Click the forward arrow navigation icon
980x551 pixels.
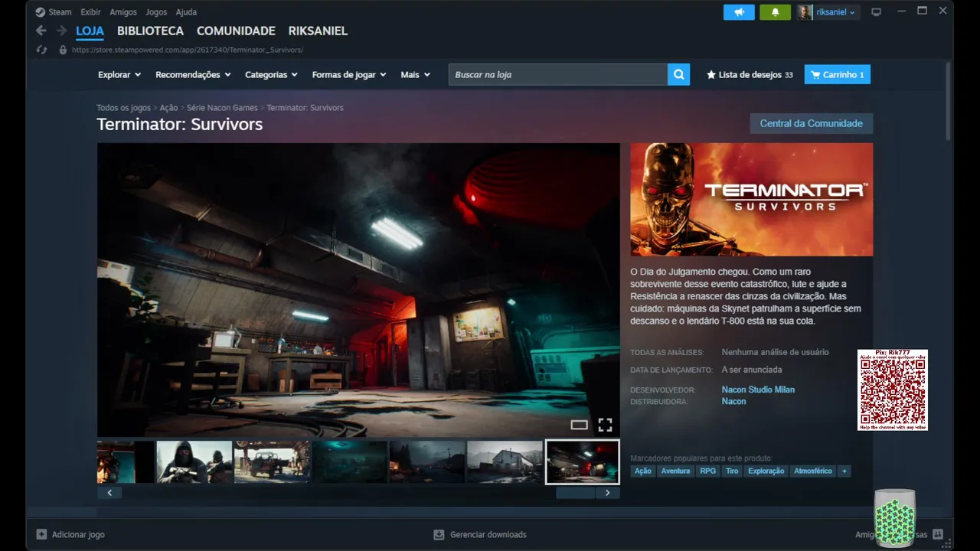[62, 31]
